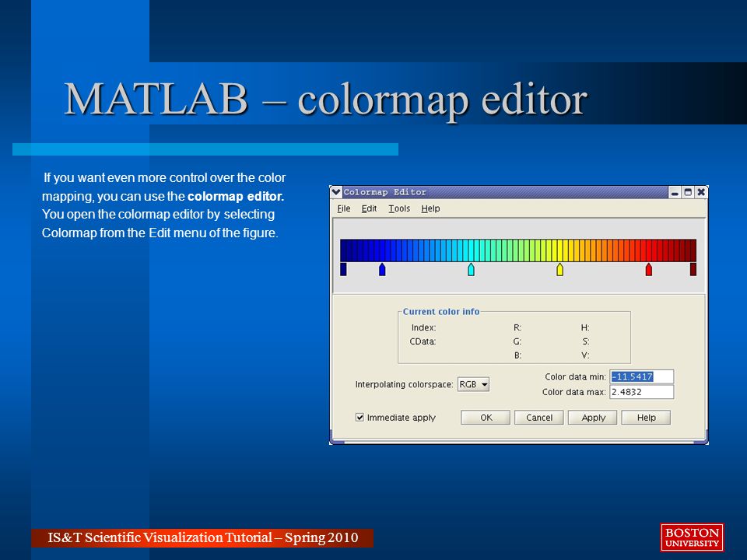Click the Help button next to Apply
Screen dimensions: 747x560
coord(646,418)
